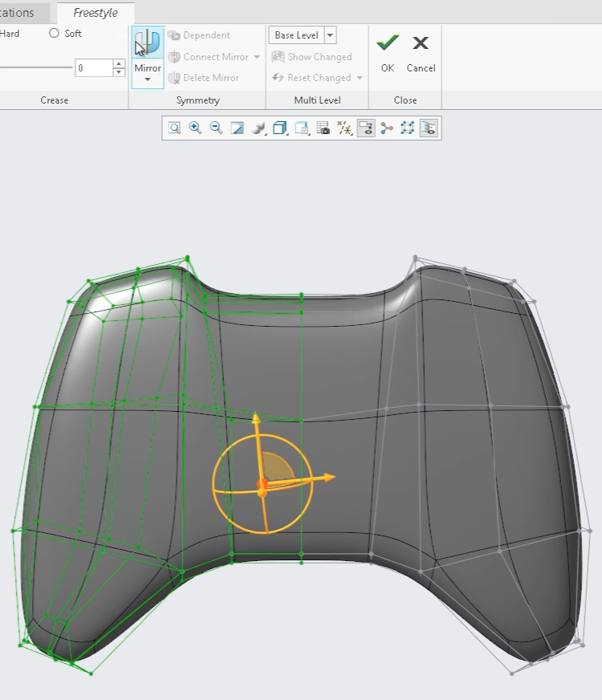This screenshot has height=700, width=602.
Task: Click the Zoom Out magnifier icon
Action: pos(216,128)
